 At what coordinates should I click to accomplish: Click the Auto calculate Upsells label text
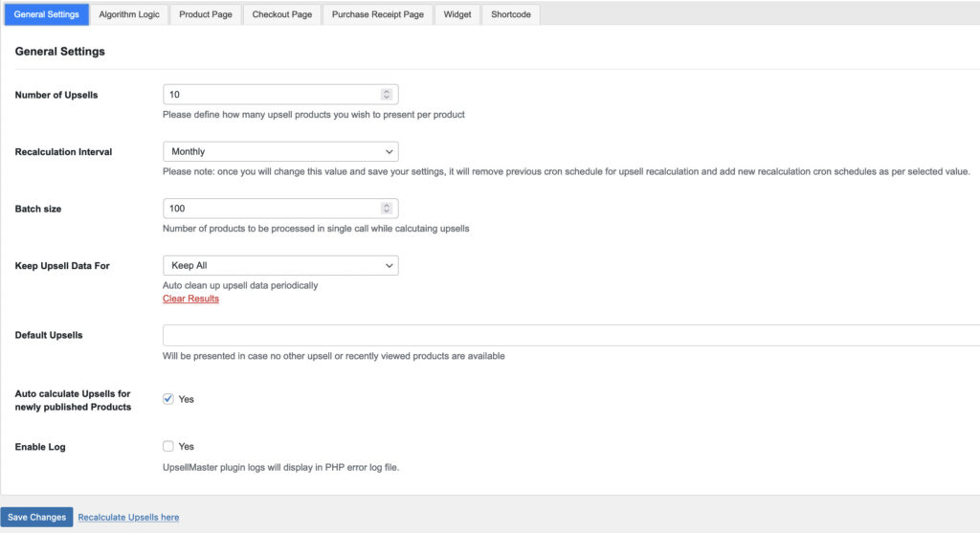tap(73, 400)
